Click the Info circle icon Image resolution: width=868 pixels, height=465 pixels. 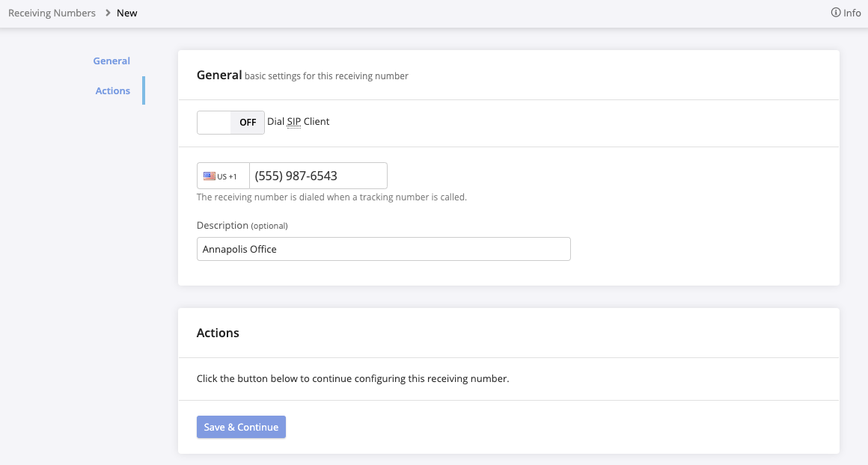(x=836, y=13)
